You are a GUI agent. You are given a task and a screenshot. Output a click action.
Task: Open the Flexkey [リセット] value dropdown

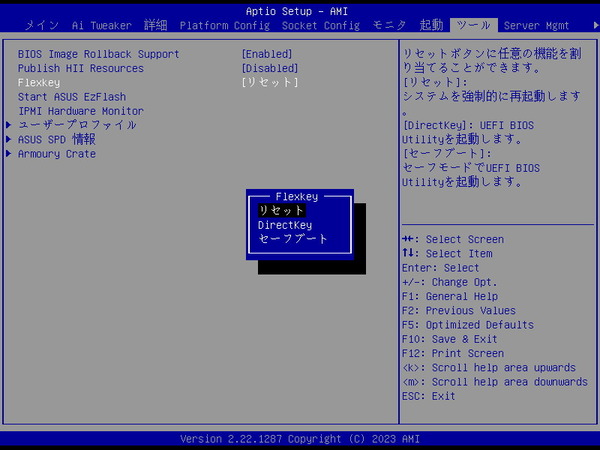pyautogui.click(x=270, y=82)
